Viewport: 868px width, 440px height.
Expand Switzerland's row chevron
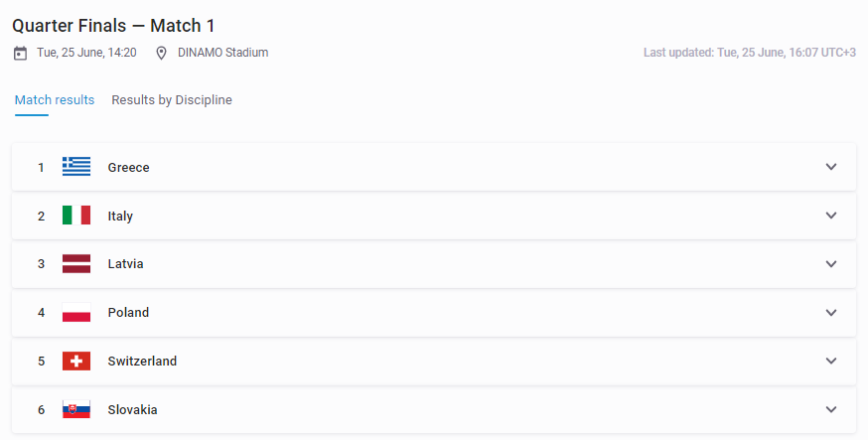click(831, 361)
